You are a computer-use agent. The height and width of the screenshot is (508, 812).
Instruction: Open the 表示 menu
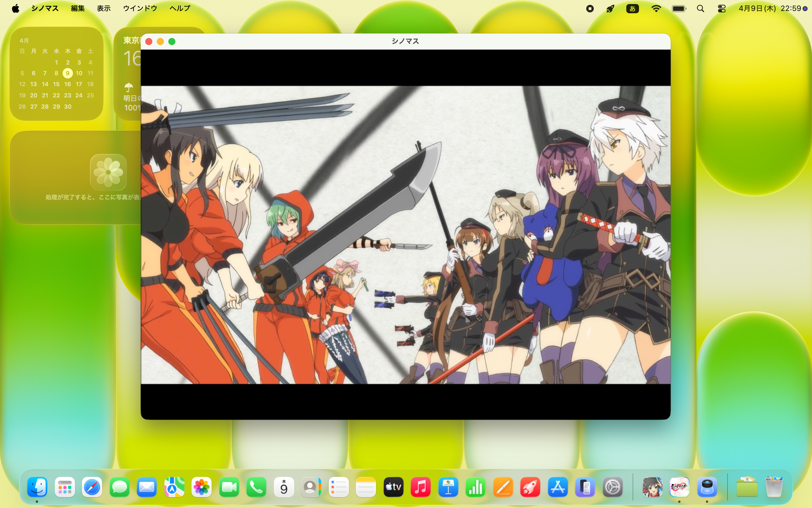[x=104, y=8]
